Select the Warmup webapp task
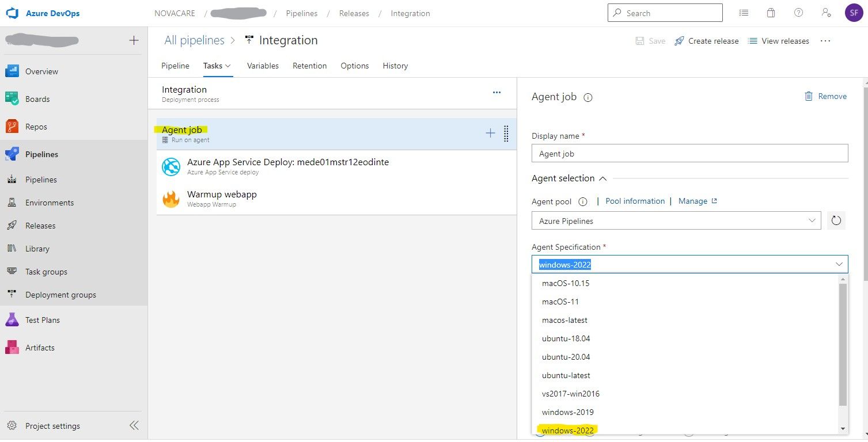 tap(336, 199)
